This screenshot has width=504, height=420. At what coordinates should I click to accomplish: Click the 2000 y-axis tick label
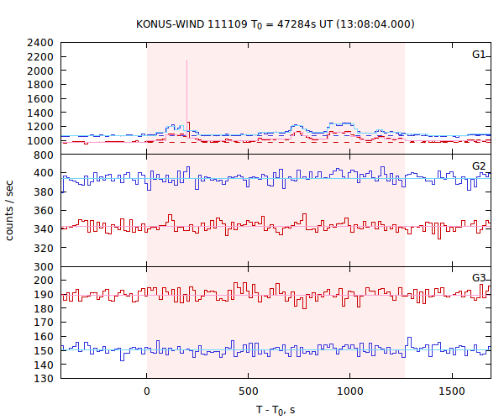tap(40, 71)
